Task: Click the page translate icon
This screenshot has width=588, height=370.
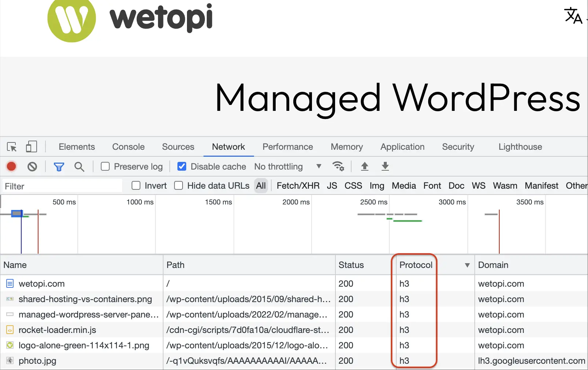Action: pyautogui.click(x=573, y=16)
